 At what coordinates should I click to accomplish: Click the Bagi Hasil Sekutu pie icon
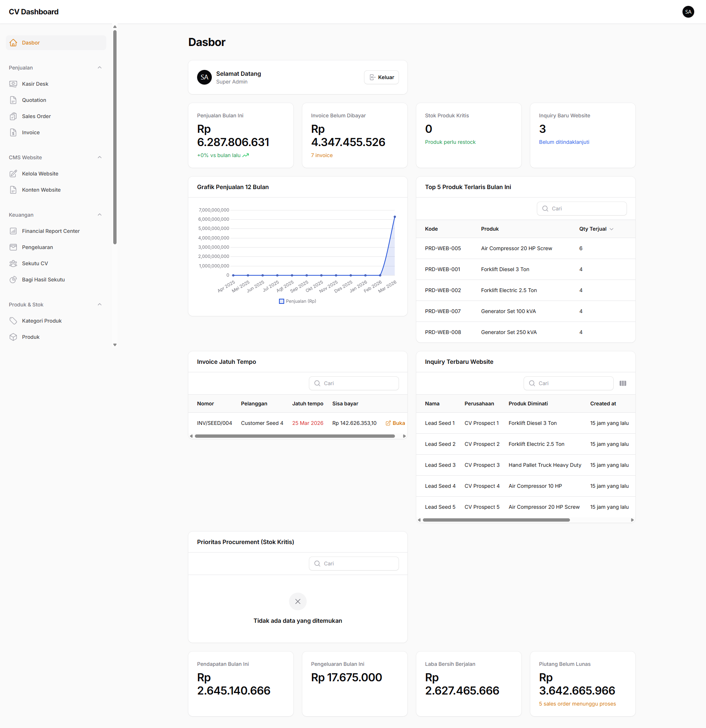click(x=13, y=280)
